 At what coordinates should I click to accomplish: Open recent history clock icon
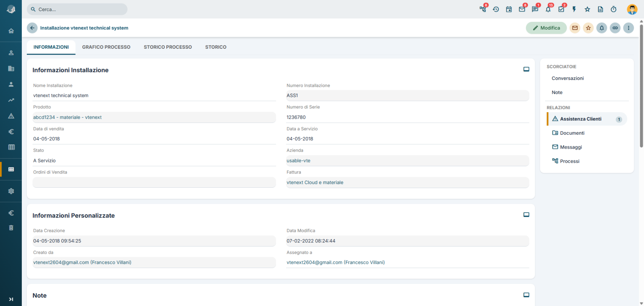496,9
